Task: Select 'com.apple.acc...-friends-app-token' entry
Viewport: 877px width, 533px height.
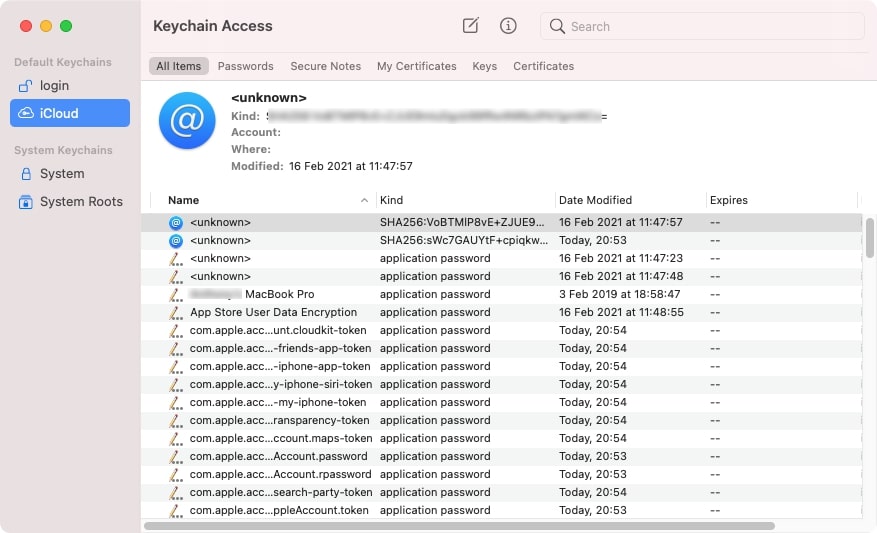Action: coord(501,348)
